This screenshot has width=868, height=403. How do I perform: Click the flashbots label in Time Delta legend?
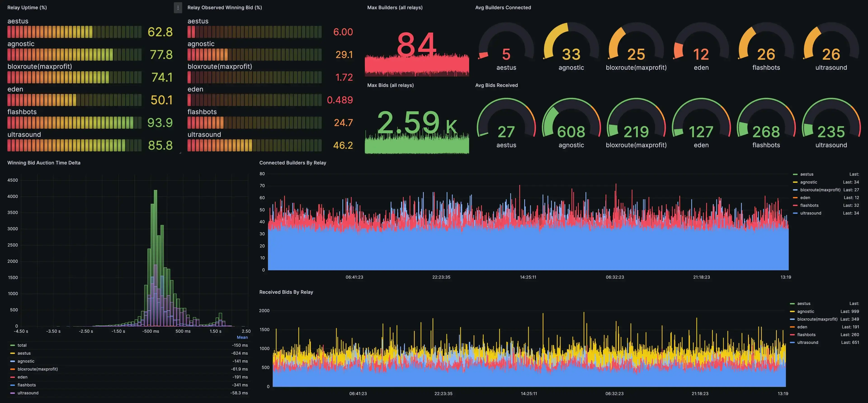(x=27, y=385)
